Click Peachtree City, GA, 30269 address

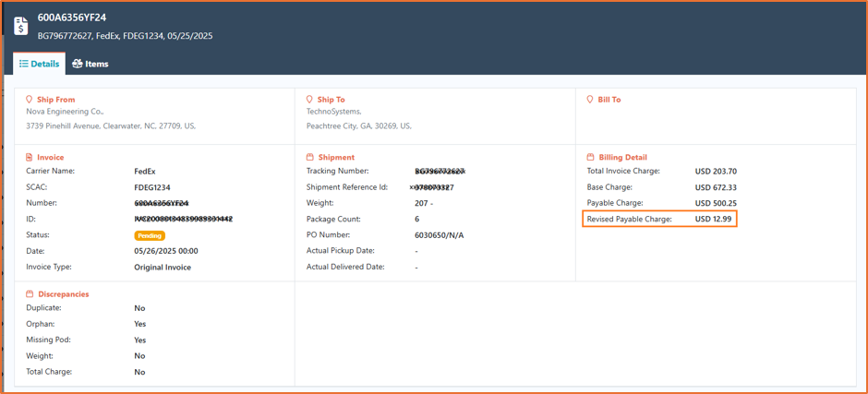pyautogui.click(x=358, y=126)
